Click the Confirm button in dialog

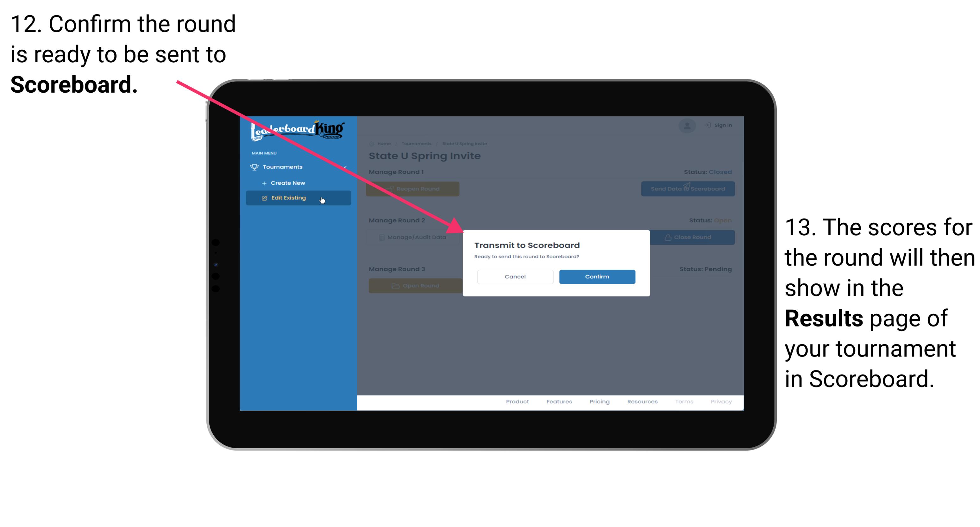595,276
